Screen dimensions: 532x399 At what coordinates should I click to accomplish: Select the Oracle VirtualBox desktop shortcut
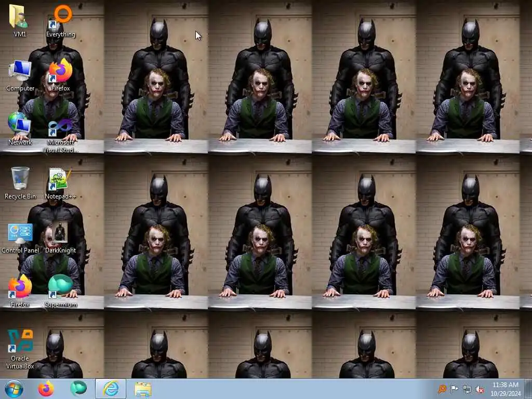coord(20,349)
